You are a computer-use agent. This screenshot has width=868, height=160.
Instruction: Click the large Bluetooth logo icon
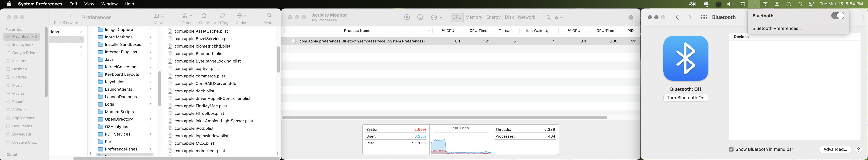(x=686, y=58)
